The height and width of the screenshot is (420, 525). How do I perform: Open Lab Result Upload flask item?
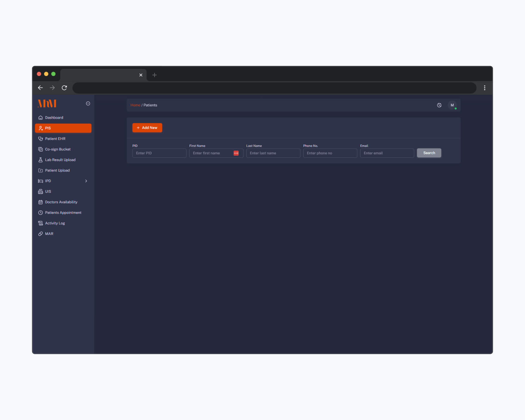[x=60, y=160]
